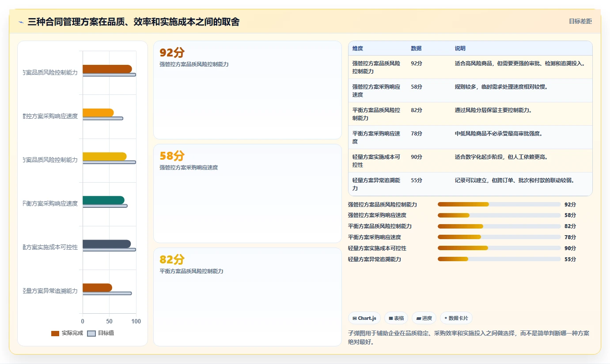Select the Chart.js tag chip
This screenshot has height=364, width=610.
(364, 318)
